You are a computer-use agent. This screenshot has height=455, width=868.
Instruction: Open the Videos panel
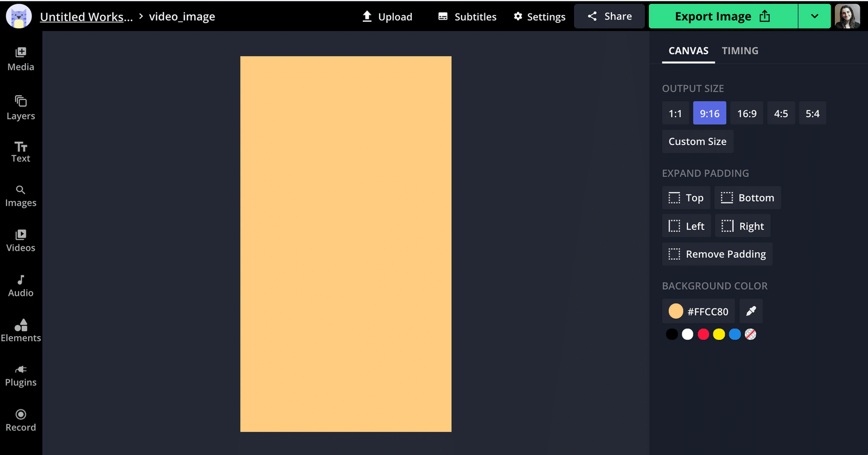point(21,241)
